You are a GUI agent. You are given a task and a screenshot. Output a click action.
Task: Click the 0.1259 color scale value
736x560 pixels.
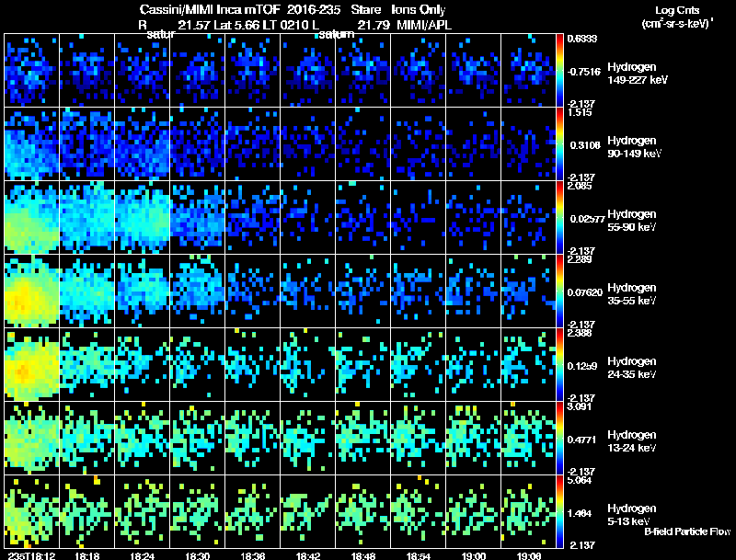coord(582,366)
